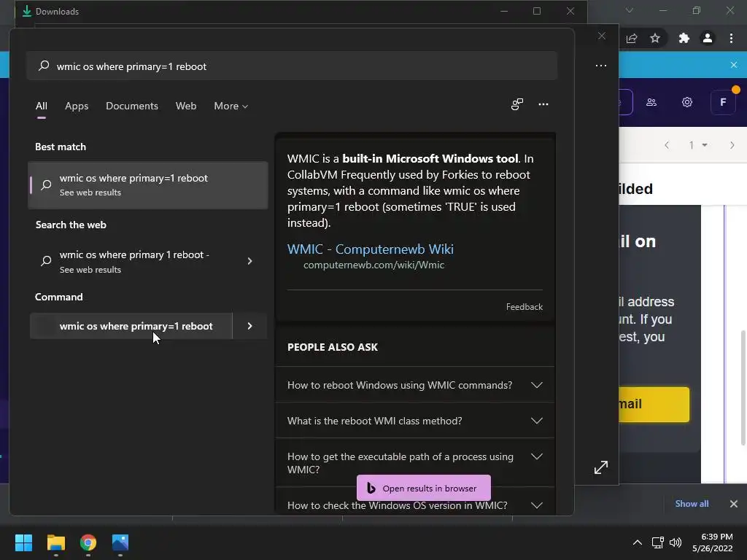Open the 'wmic os where primary 1 reboot -' web suggestion
Image resolution: width=747 pixels, height=560 pixels.
coord(134,261)
